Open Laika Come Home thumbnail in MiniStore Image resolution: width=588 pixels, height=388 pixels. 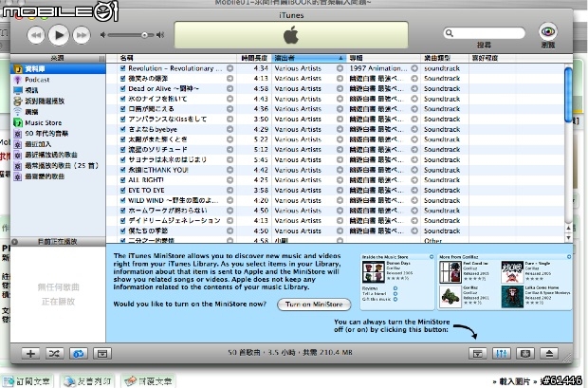click(512, 297)
